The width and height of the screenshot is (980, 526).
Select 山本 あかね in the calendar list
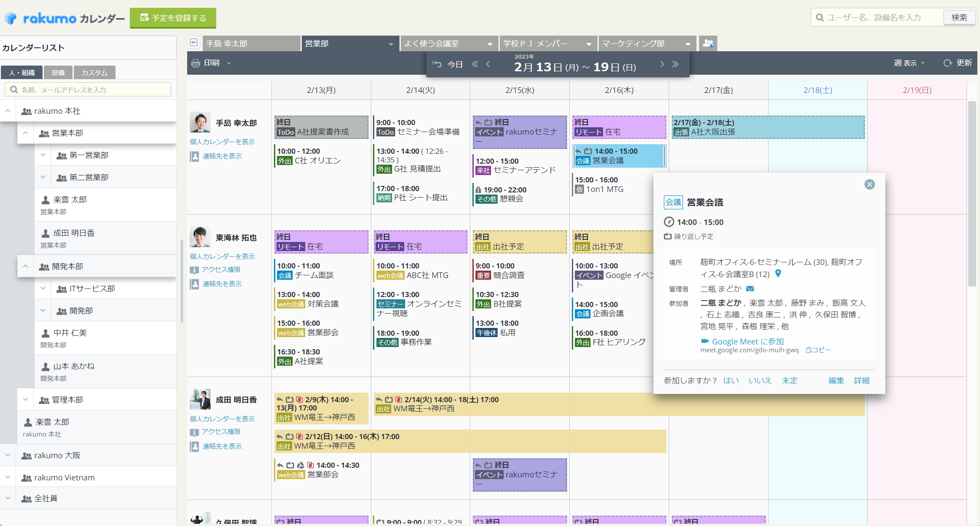coord(106,371)
